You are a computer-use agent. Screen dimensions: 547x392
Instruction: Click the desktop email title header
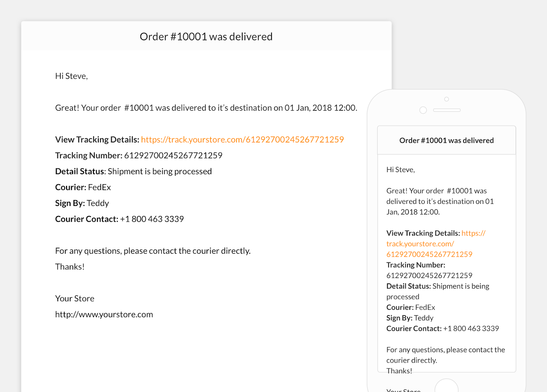(x=206, y=37)
